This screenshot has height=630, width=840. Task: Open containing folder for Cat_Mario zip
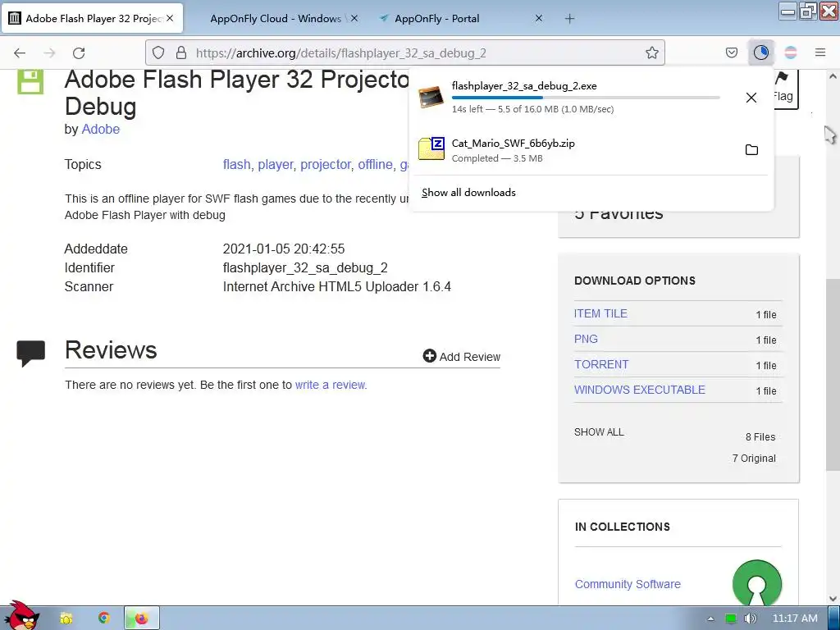[751, 150]
